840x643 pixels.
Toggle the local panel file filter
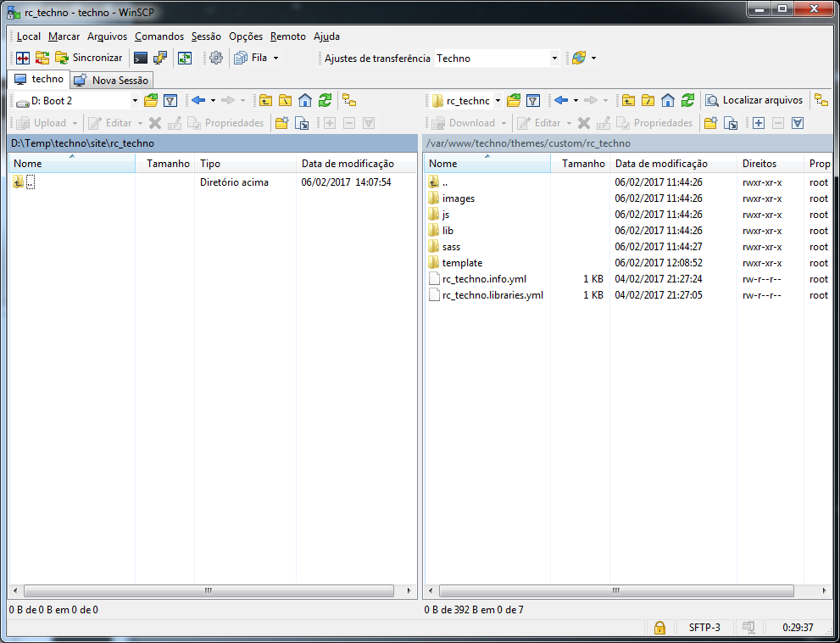tap(170, 100)
